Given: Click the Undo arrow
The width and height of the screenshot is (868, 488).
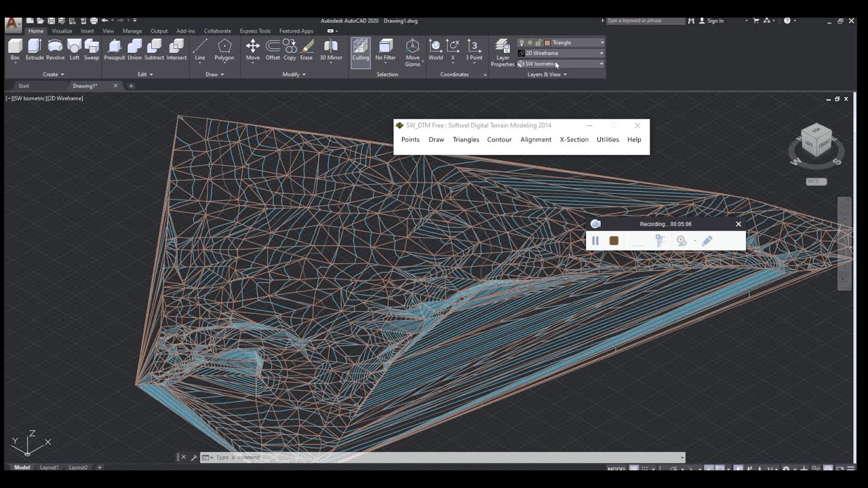Looking at the screenshot, I should tap(104, 20).
